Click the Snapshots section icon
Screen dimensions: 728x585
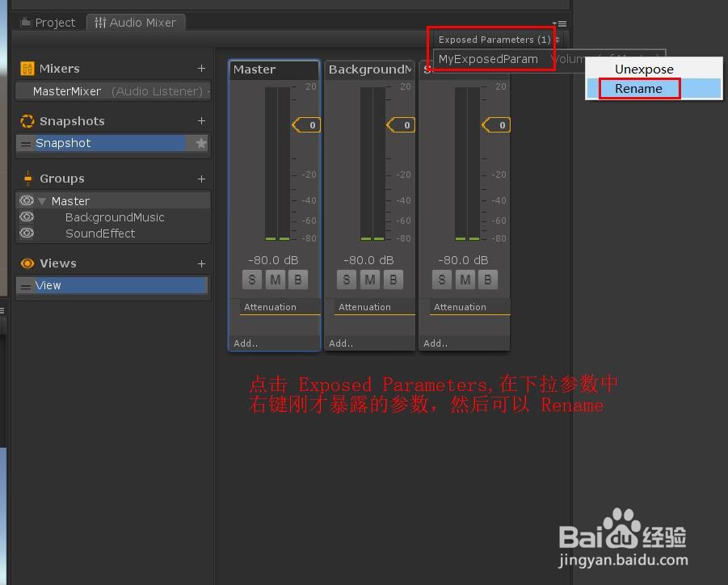[27, 121]
